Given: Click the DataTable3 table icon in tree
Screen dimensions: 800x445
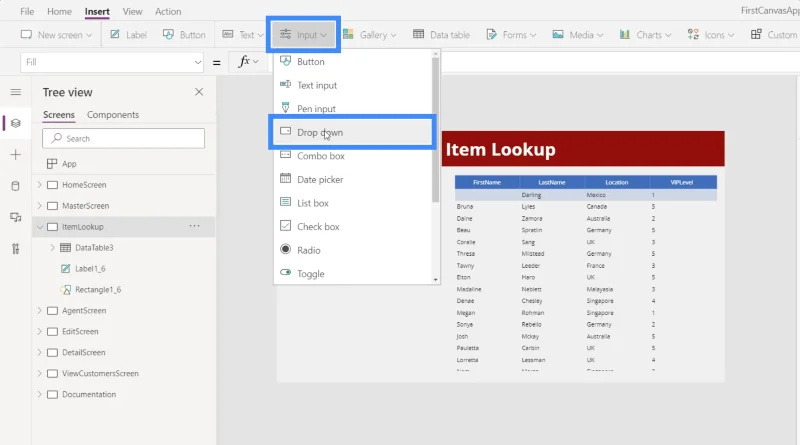Looking at the screenshot, I should click(x=65, y=248).
